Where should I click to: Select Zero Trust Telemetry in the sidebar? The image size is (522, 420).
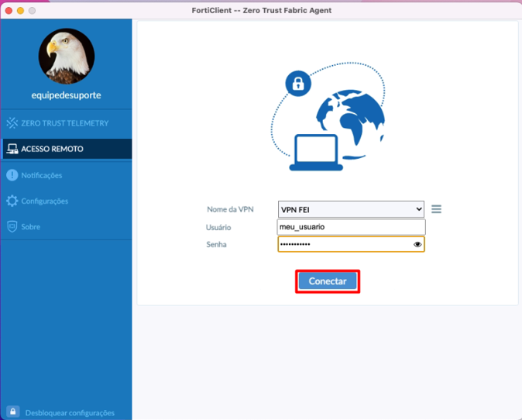[x=65, y=123]
